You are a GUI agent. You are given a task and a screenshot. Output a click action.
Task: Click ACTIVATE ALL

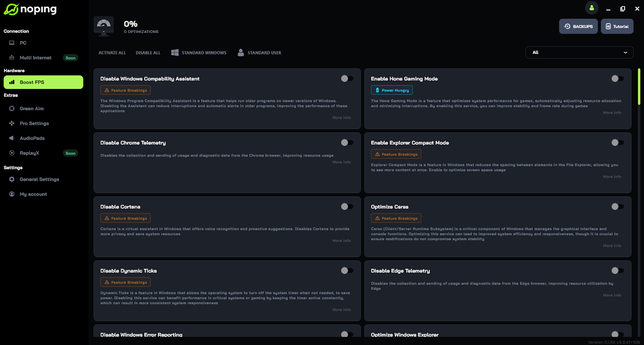click(112, 53)
